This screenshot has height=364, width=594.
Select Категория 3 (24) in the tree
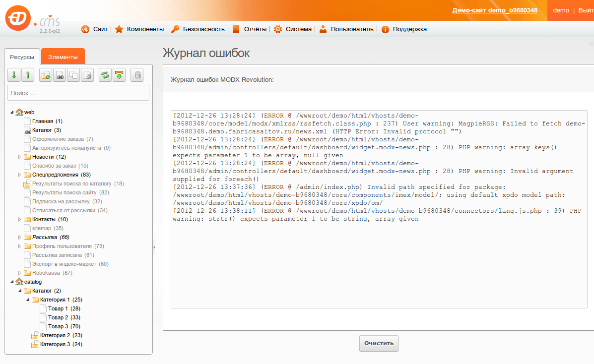click(61, 344)
